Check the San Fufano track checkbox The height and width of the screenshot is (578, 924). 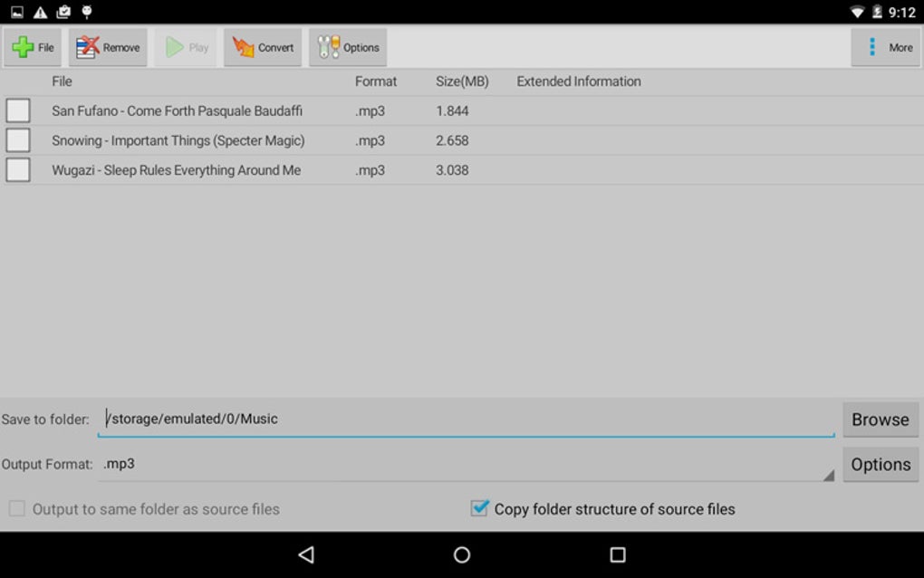[17, 111]
